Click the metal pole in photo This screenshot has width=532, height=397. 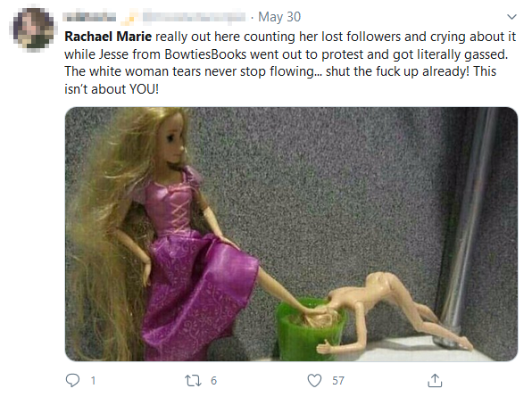465,227
